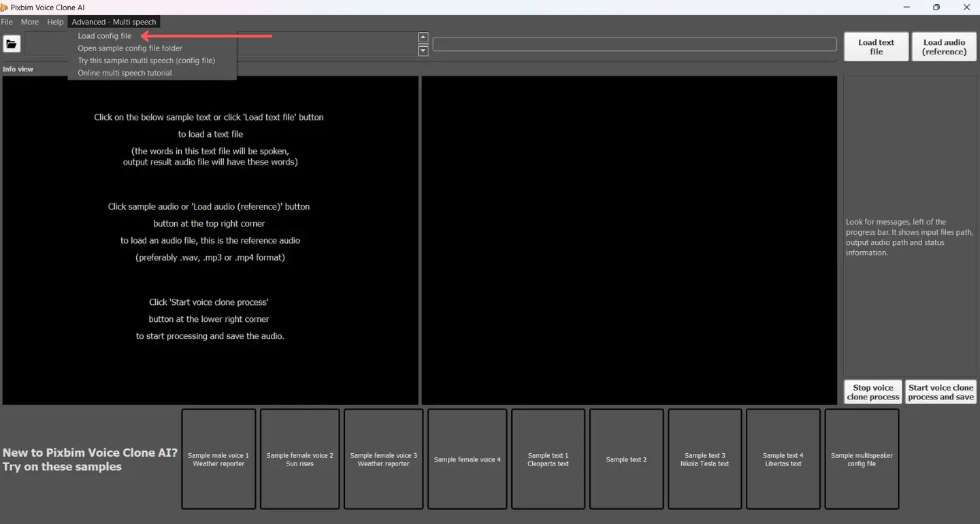Open Online multi speech tutorial entry
Image resolution: width=980 pixels, height=524 pixels.
tap(125, 73)
